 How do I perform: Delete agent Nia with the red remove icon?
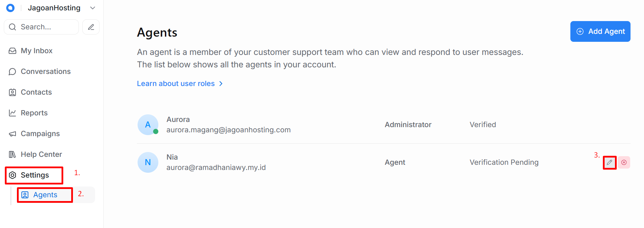[624, 162]
